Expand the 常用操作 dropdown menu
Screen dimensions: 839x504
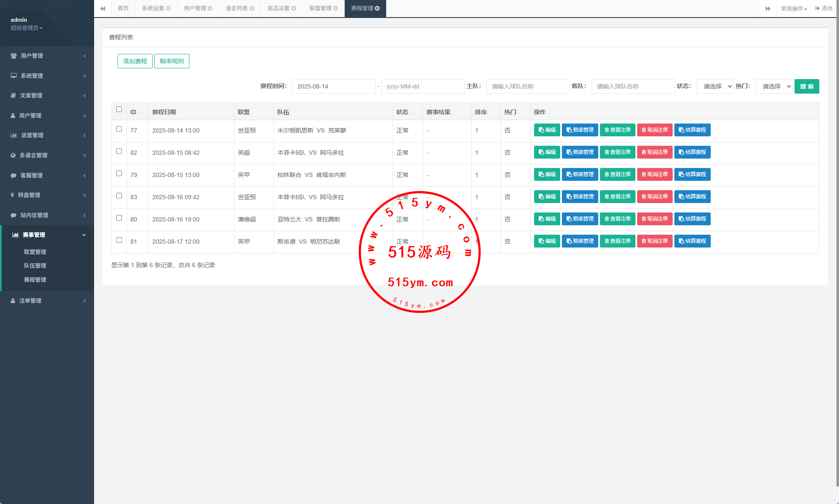(793, 9)
